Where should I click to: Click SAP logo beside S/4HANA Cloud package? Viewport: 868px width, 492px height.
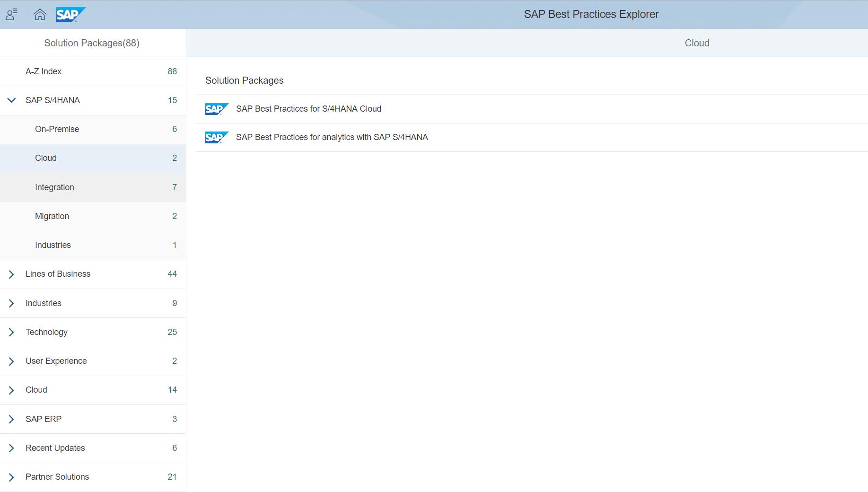[217, 109]
